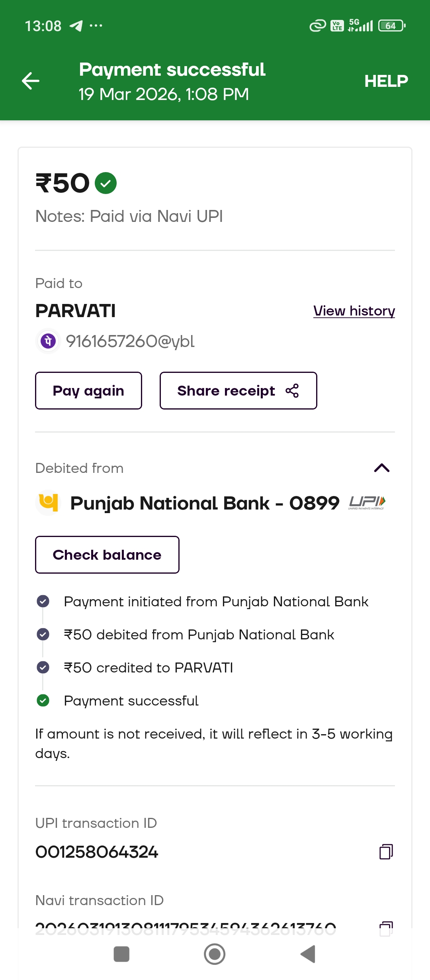The image size is (430, 980).
Task: Open HELP for this payment
Action: click(x=386, y=81)
